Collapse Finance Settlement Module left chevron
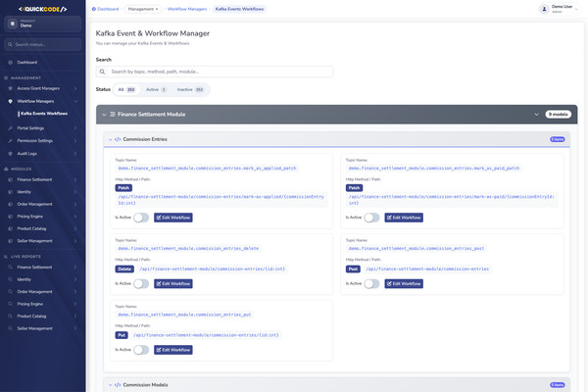Viewport: 588px width, 392px height. pyautogui.click(x=104, y=115)
